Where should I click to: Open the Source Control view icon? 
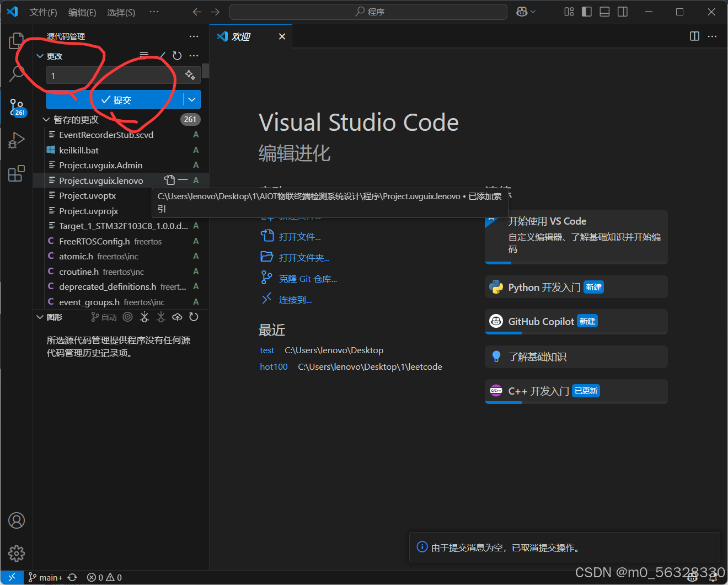pos(17,107)
